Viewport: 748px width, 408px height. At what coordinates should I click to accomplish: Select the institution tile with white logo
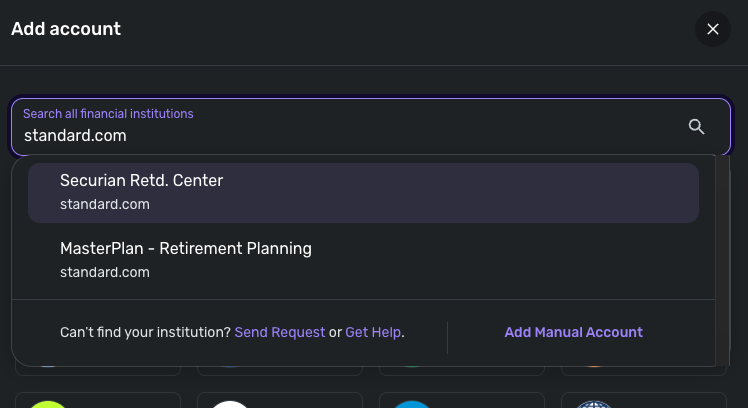tap(280, 400)
